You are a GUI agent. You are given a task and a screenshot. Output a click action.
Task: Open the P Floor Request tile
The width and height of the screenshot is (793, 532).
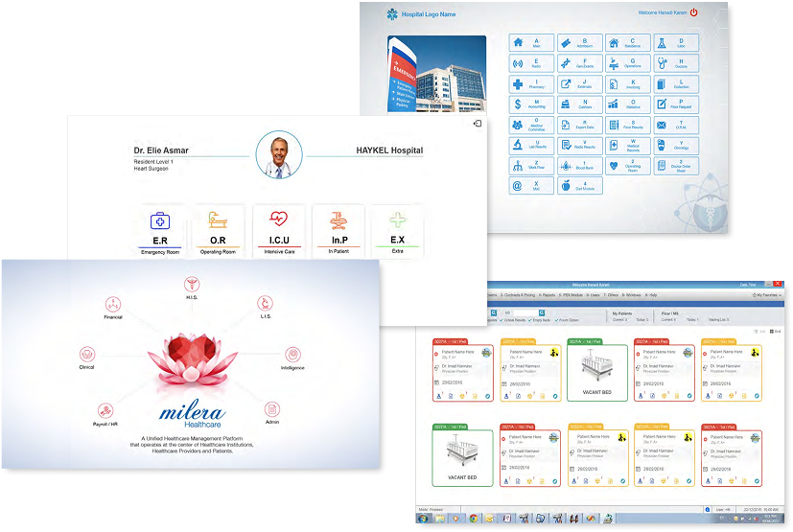[676, 104]
